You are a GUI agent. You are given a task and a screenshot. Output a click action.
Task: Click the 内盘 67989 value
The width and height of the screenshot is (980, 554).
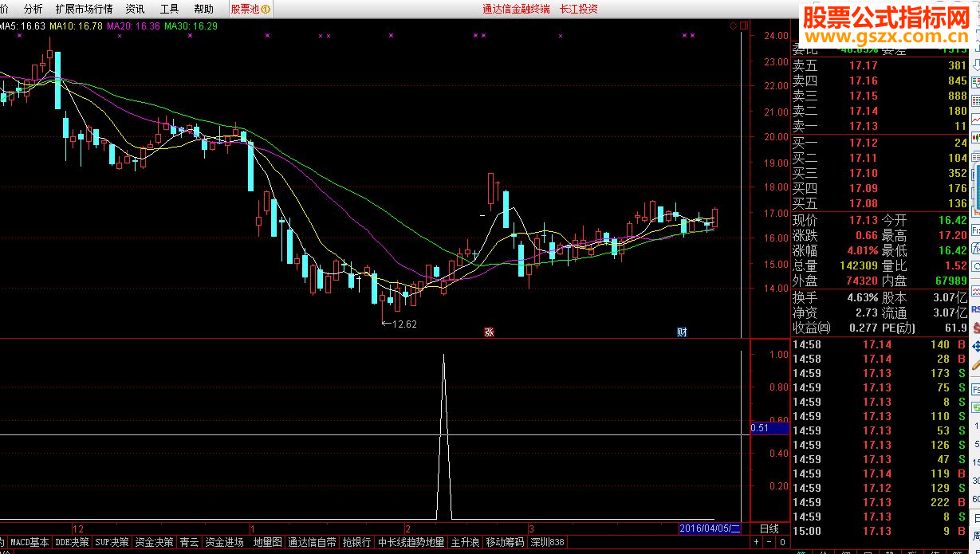click(x=950, y=281)
